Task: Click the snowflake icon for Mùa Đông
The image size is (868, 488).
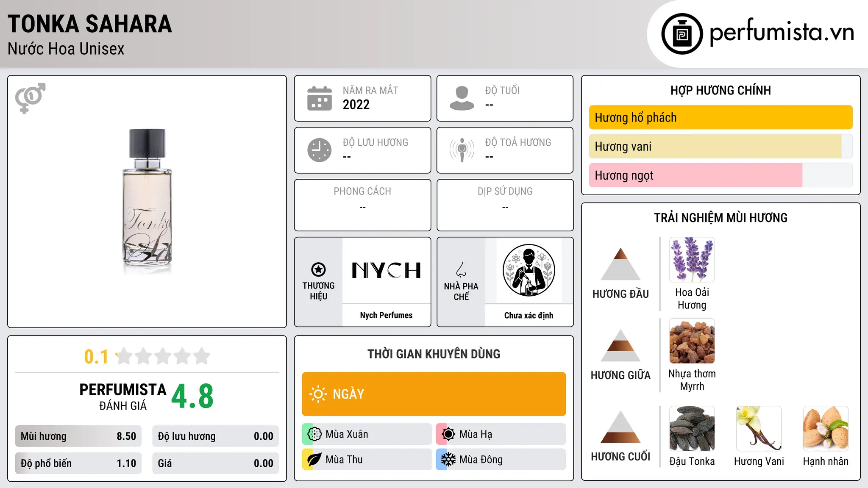Action: point(448,460)
